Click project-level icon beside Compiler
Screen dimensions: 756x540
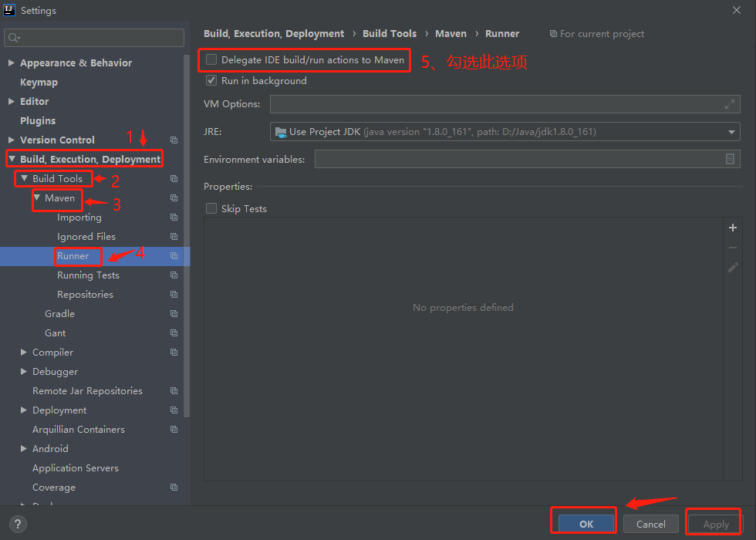point(174,352)
